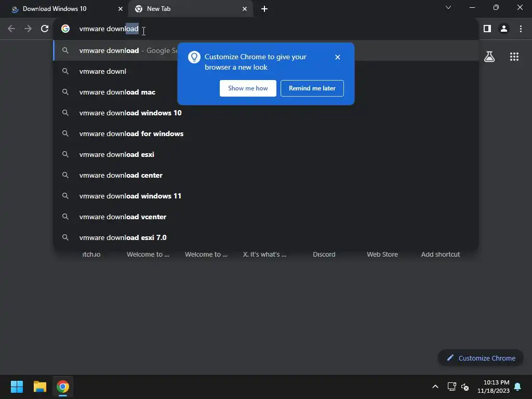Click the browser forward arrow
532x399 pixels.
tap(28, 29)
